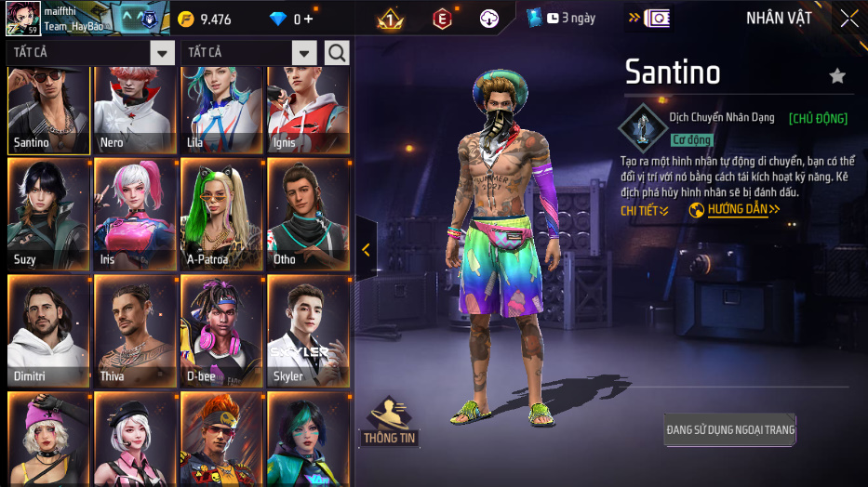Select the A-Patroa character card
The image size is (868, 487).
coord(222,215)
